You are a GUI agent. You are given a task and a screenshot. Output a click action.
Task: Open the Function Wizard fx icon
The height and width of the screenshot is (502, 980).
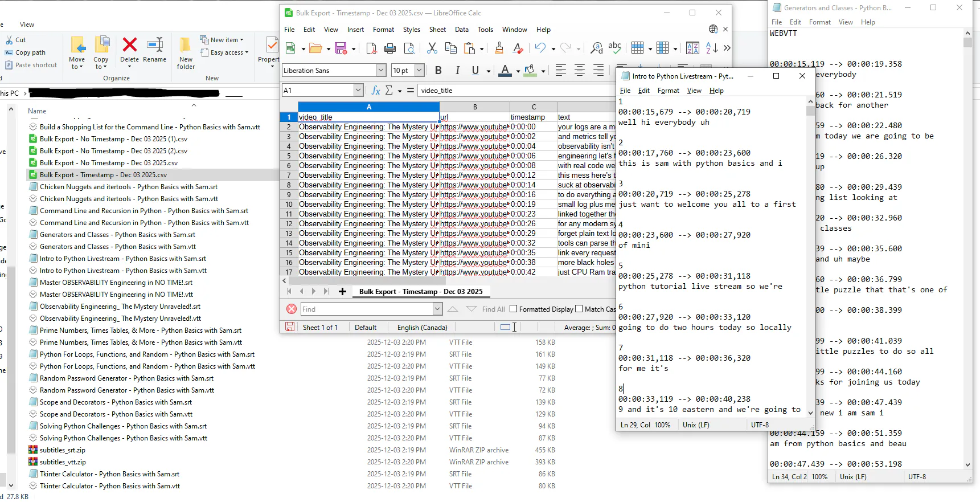tap(376, 90)
